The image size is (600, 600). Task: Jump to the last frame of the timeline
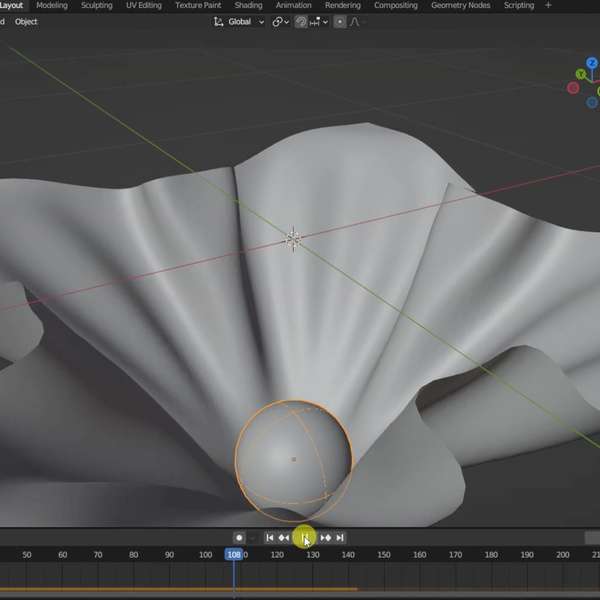(x=340, y=538)
